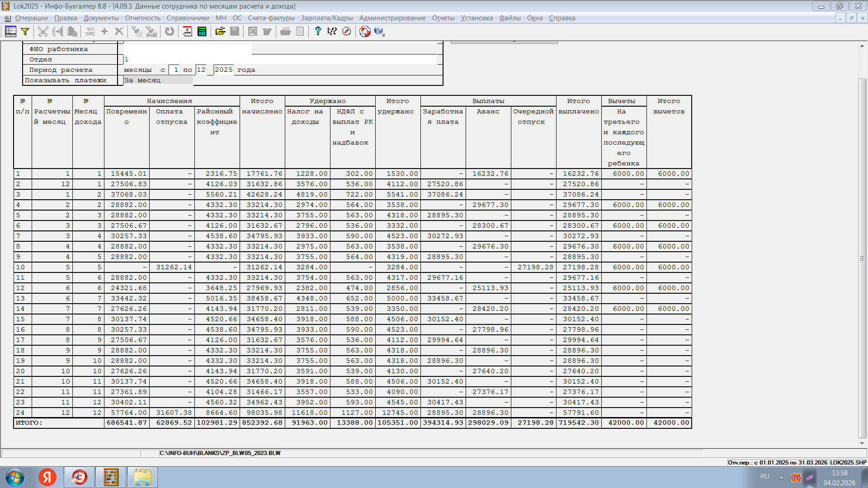Image resolution: width=868 pixels, height=488 pixels.
Task: Click the vertical scrollbar down arrow
Action: 862,443
